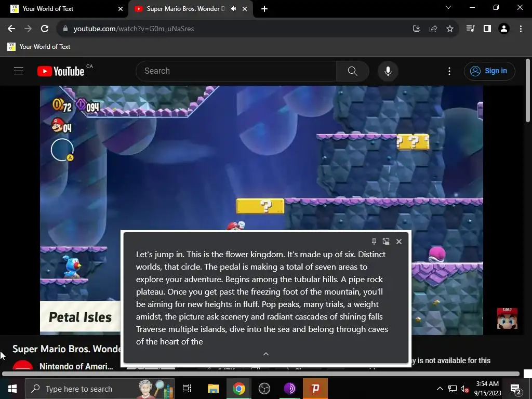The image size is (532, 399).
Task: Share this page using share icon
Action: [433, 29]
